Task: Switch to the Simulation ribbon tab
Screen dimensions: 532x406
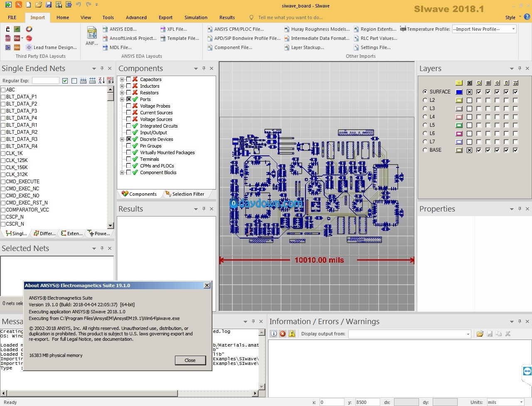Action: tap(196, 17)
